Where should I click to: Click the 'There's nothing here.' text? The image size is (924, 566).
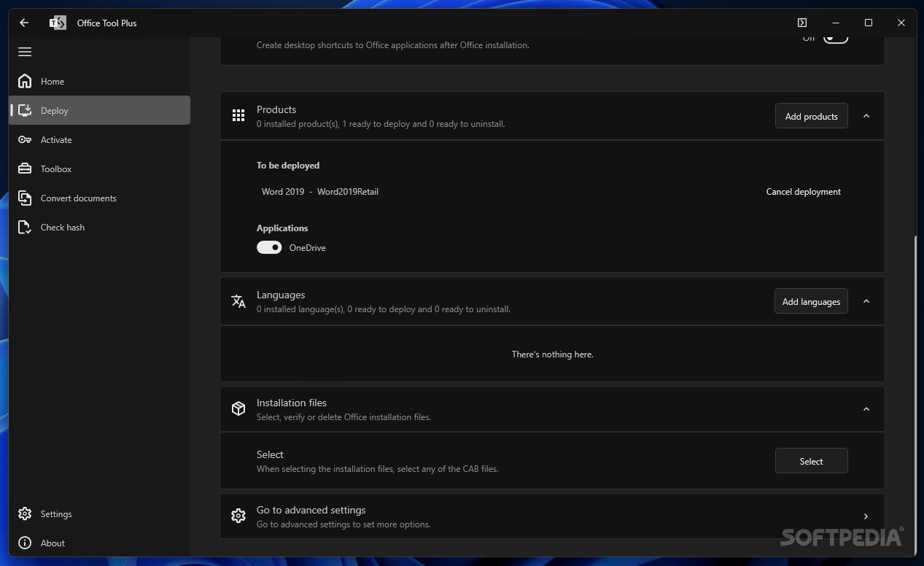pos(553,354)
